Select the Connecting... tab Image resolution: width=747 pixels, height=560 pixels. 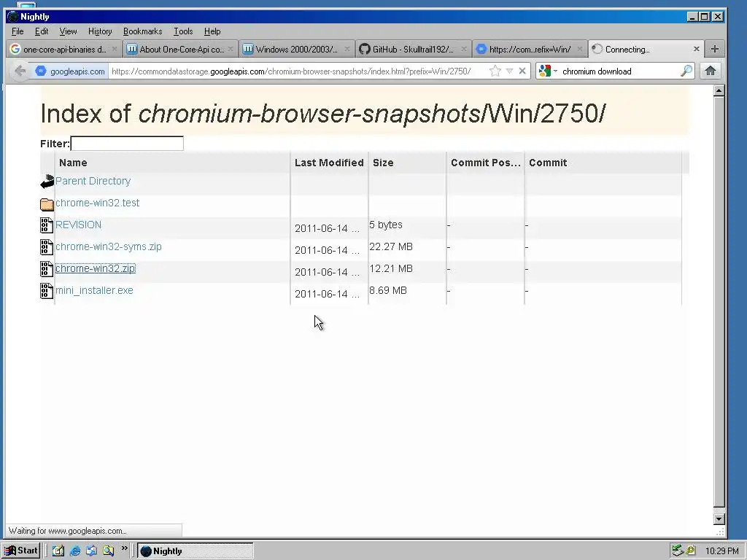[x=646, y=49]
